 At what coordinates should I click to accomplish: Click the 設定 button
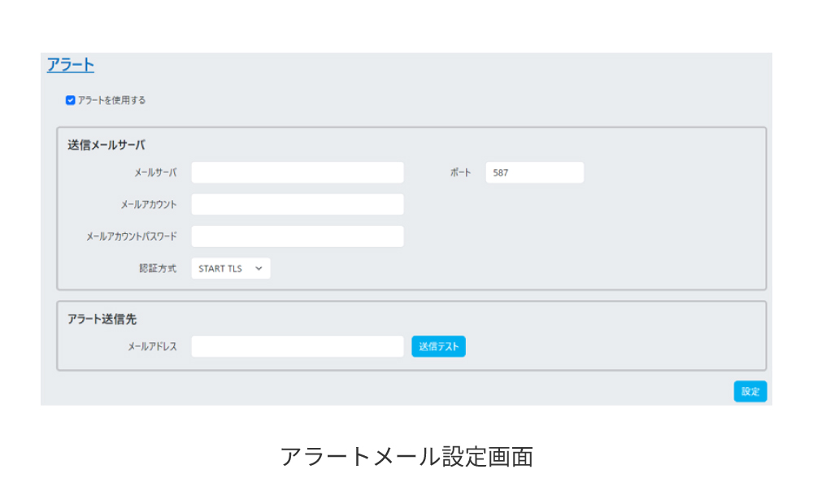(750, 392)
